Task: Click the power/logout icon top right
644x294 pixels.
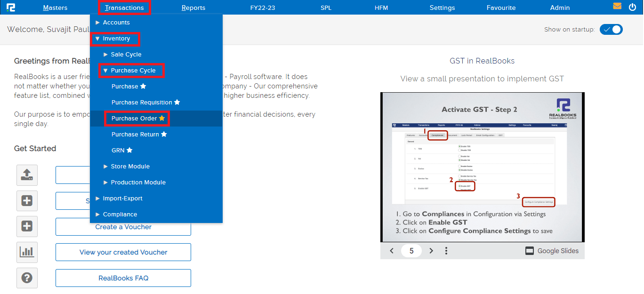Action: pyautogui.click(x=632, y=7)
